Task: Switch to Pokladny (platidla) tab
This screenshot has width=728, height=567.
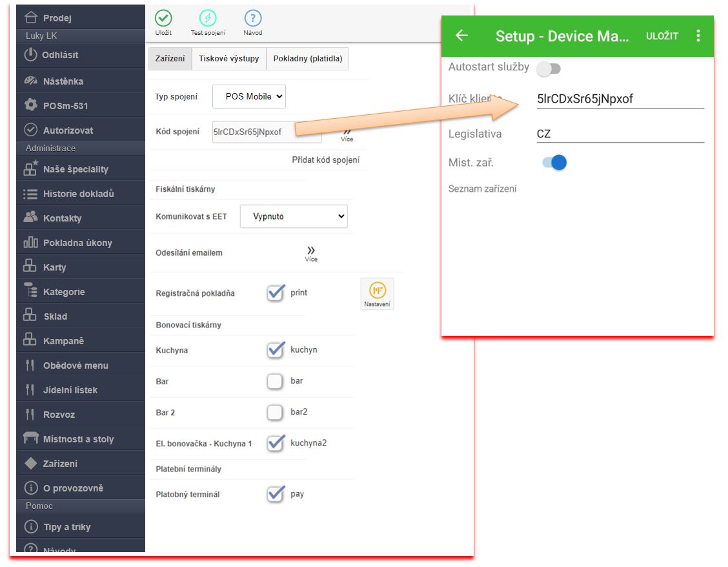Action: click(308, 59)
